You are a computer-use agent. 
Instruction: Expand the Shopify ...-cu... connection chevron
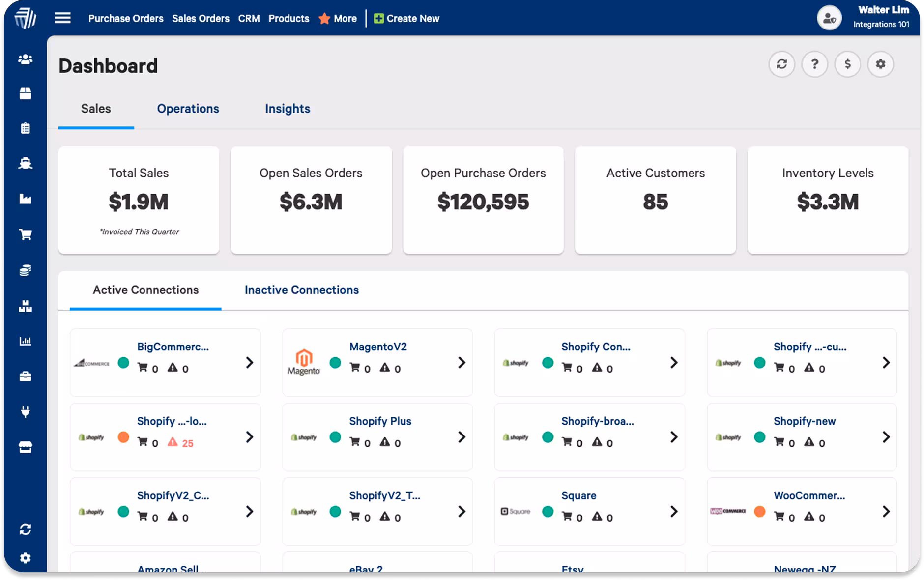coord(886,363)
